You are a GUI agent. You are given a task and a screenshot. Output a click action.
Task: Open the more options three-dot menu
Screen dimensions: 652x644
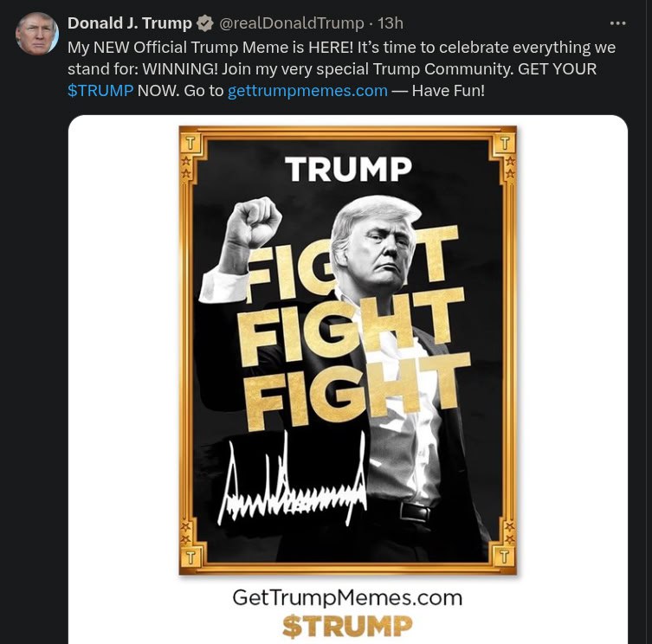point(617,23)
